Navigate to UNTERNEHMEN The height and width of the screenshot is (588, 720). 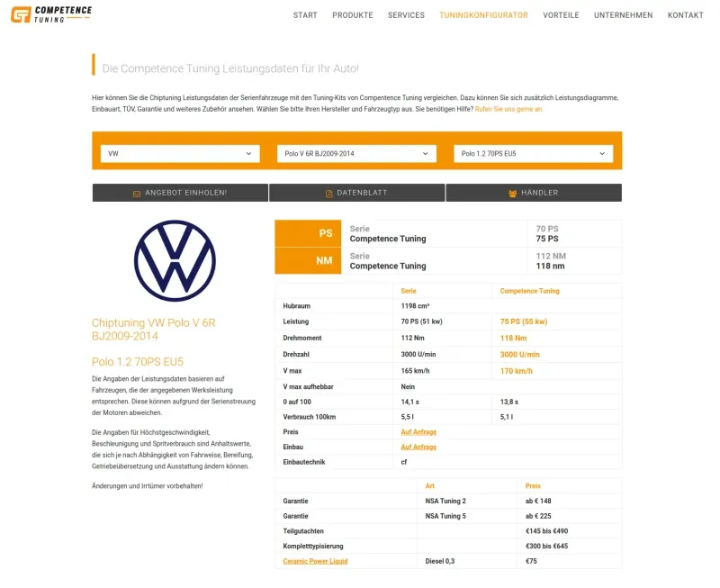[623, 15]
